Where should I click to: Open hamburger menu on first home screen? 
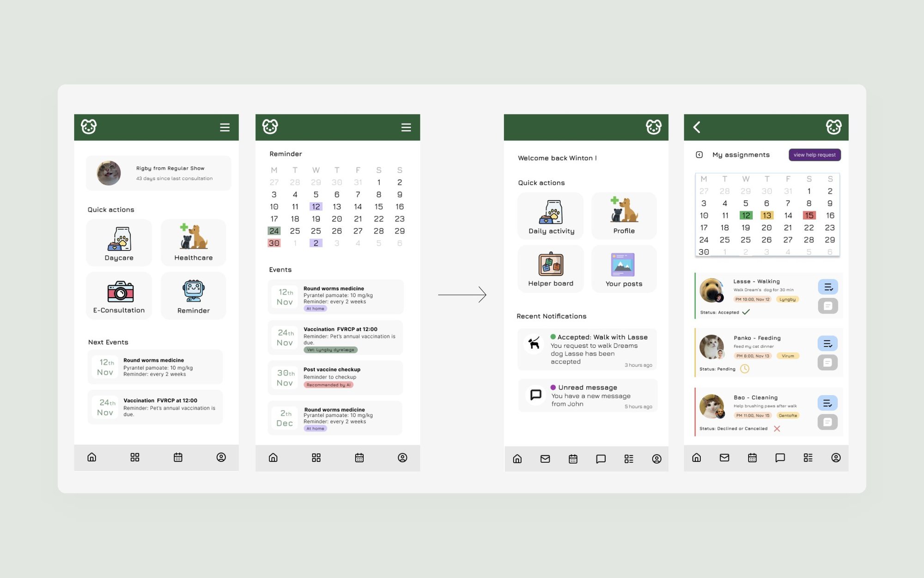point(225,127)
